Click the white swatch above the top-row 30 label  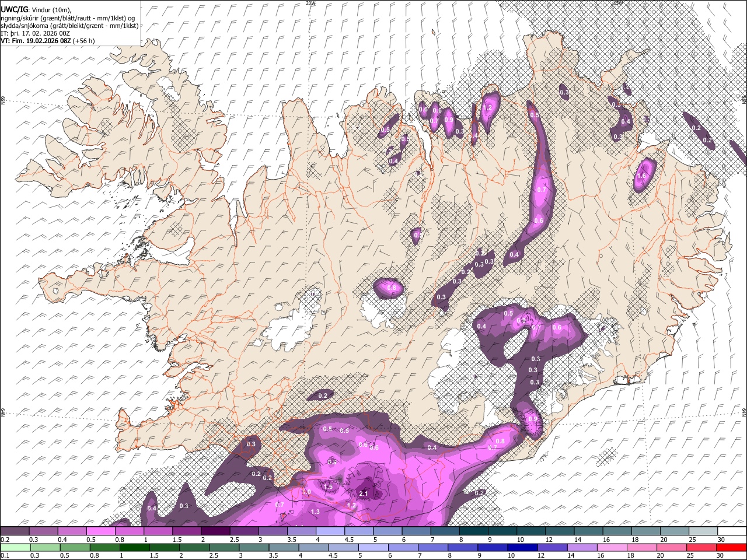click(x=732, y=531)
